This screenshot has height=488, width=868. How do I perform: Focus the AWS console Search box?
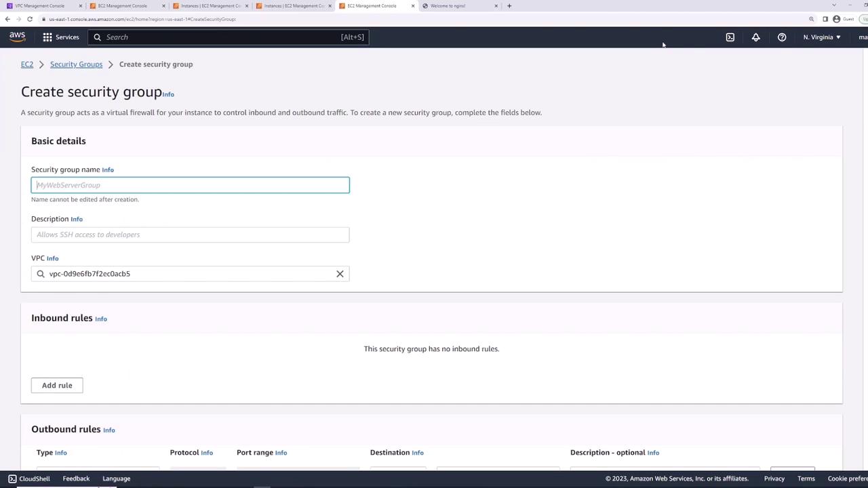(x=228, y=37)
